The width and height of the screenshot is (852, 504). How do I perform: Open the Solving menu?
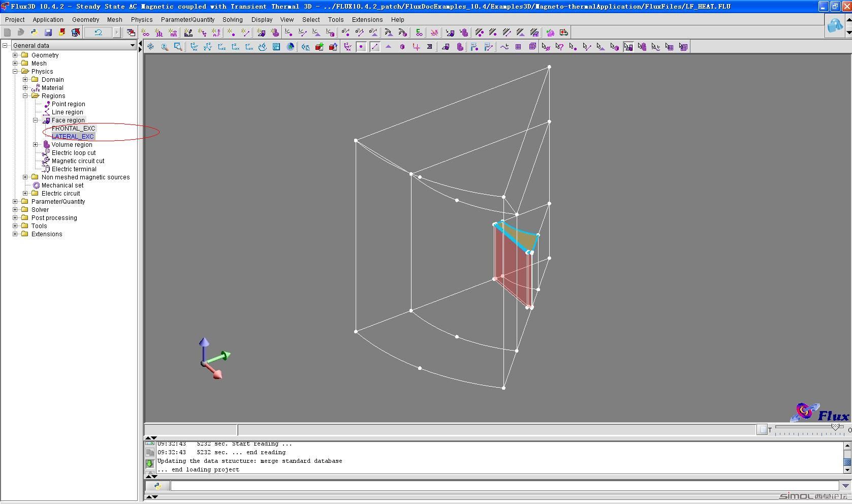pyautogui.click(x=232, y=19)
